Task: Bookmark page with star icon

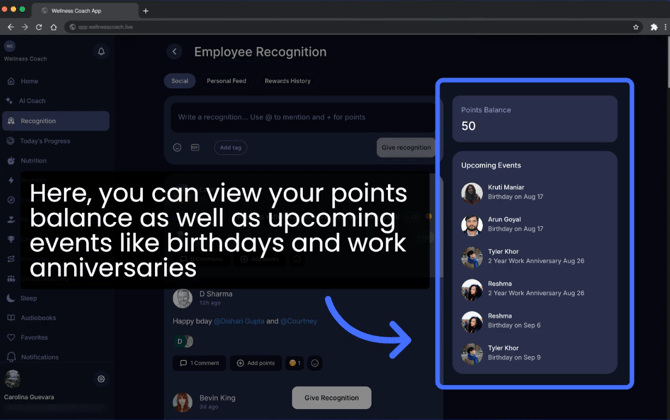Action: [x=636, y=27]
